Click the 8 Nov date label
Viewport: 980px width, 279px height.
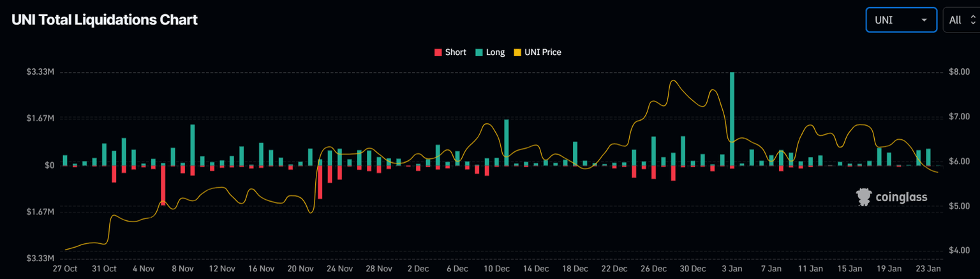pos(182,269)
